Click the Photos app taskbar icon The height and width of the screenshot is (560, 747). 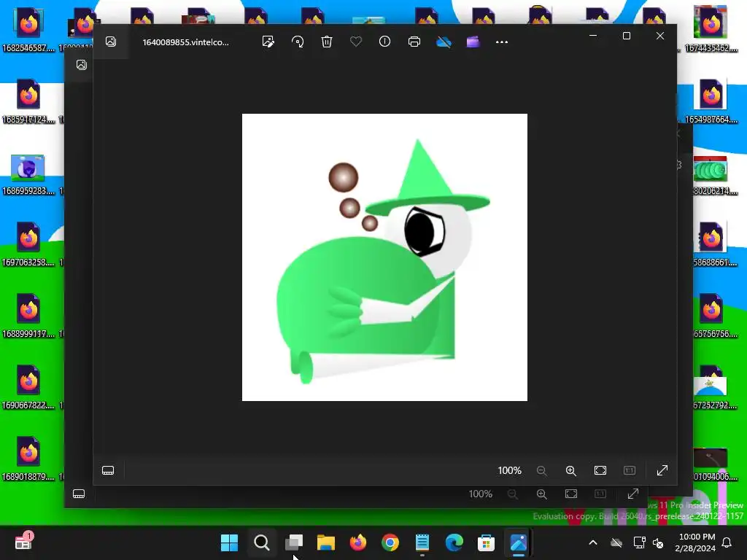pos(519,542)
